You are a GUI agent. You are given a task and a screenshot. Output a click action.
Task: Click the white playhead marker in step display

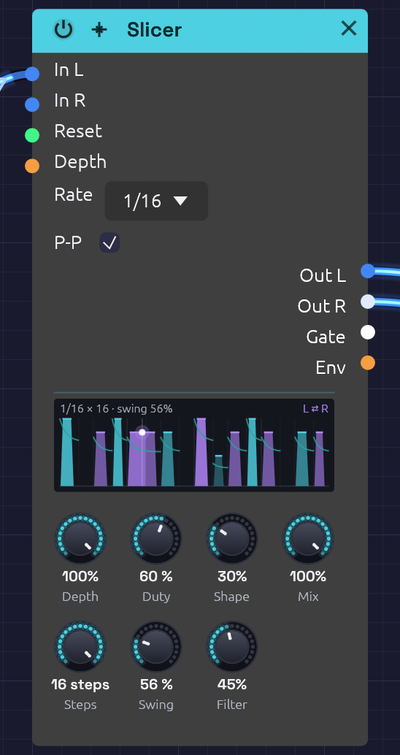pos(142,432)
